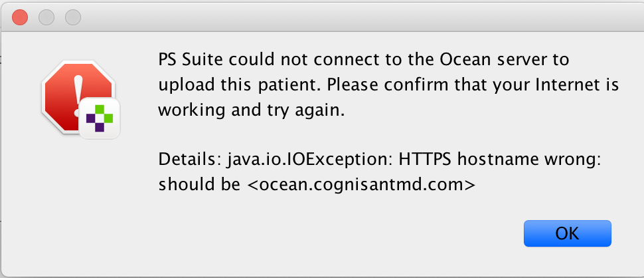Click blank dialog area left of OK
Screen dimensions: 644x278
(x=329, y=233)
